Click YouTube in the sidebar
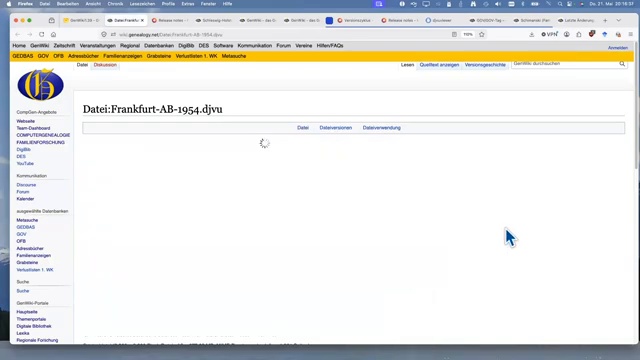 [25, 164]
